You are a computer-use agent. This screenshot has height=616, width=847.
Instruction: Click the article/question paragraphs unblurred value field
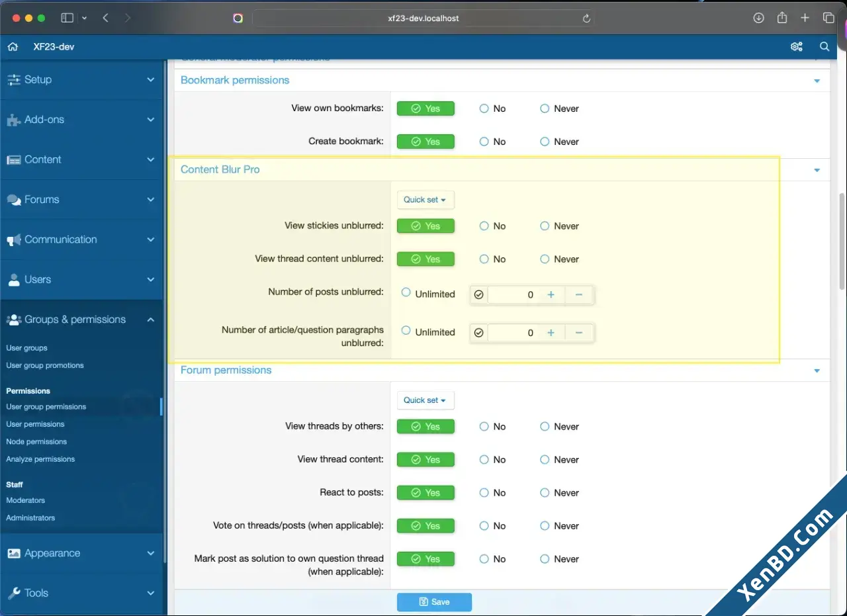click(512, 333)
